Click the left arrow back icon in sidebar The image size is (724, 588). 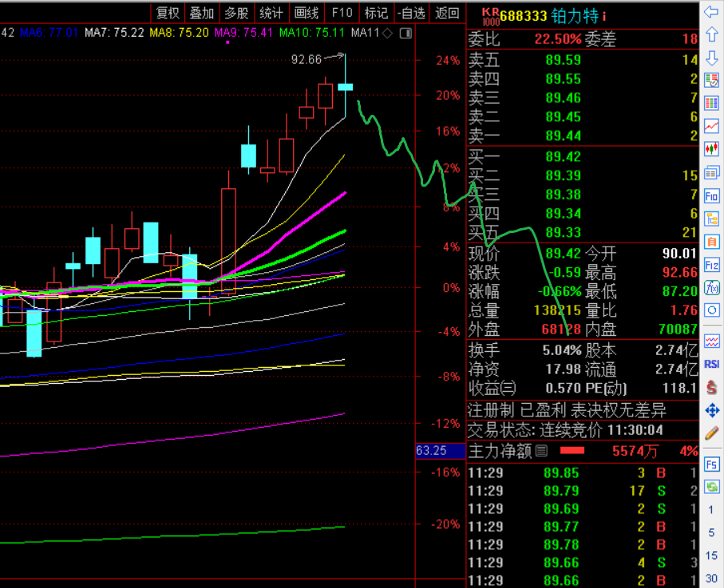pyautogui.click(x=711, y=11)
